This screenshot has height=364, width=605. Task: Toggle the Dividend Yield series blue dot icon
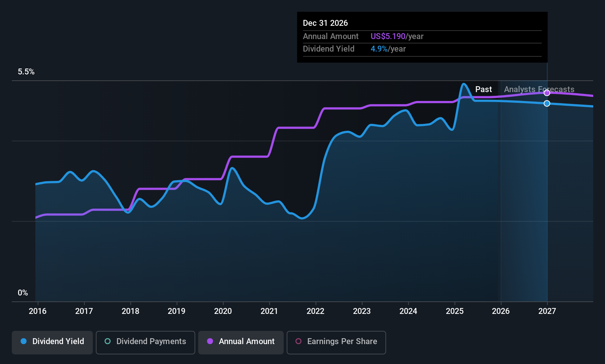[x=23, y=342]
